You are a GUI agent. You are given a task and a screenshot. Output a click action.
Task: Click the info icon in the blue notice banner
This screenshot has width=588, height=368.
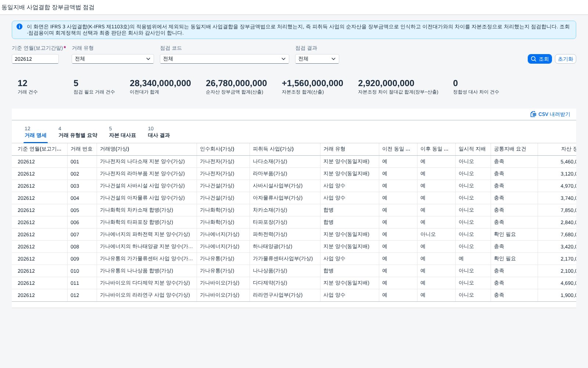[19, 26]
